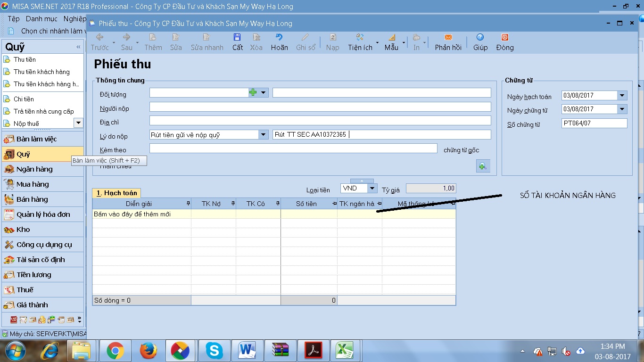Viewport: 644px width, 362px height.
Task: Open Excel from the Windows taskbar
Action: tap(345, 351)
